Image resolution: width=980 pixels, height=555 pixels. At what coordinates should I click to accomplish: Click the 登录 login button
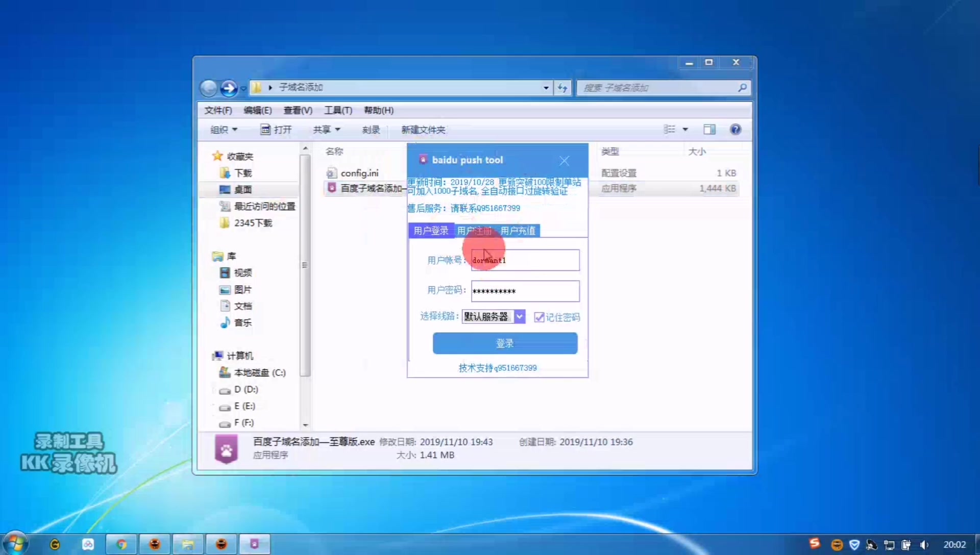[504, 343]
